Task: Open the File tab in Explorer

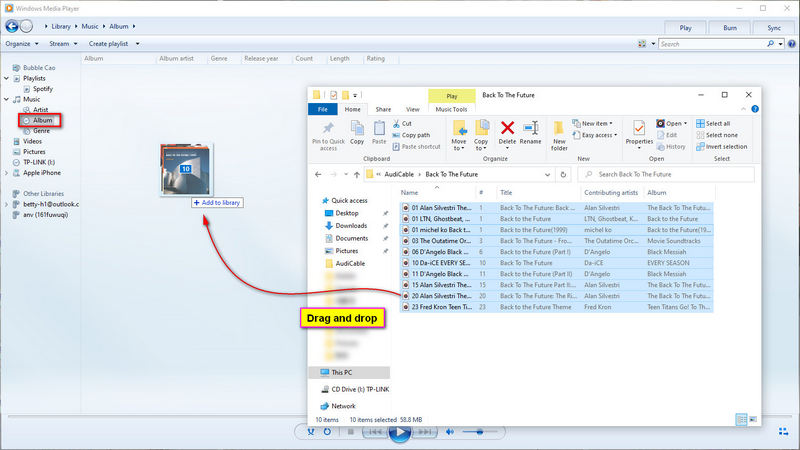Action: click(x=323, y=109)
